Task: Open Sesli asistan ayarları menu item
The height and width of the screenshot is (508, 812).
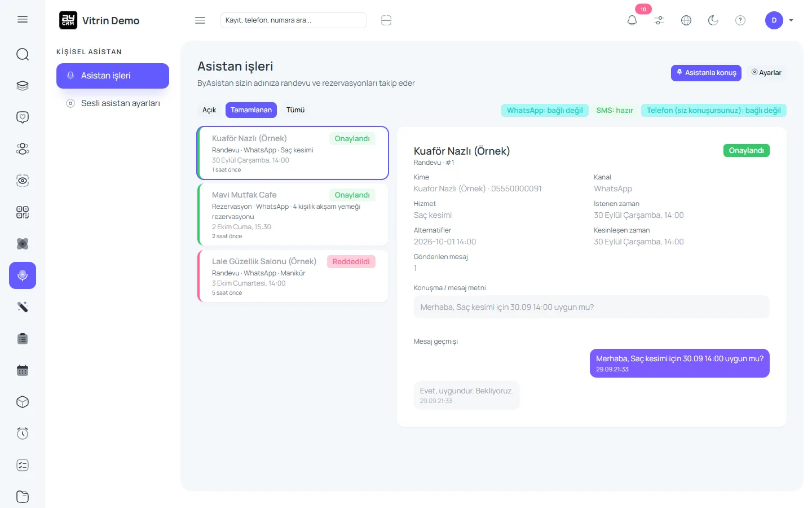Action: tap(113, 103)
